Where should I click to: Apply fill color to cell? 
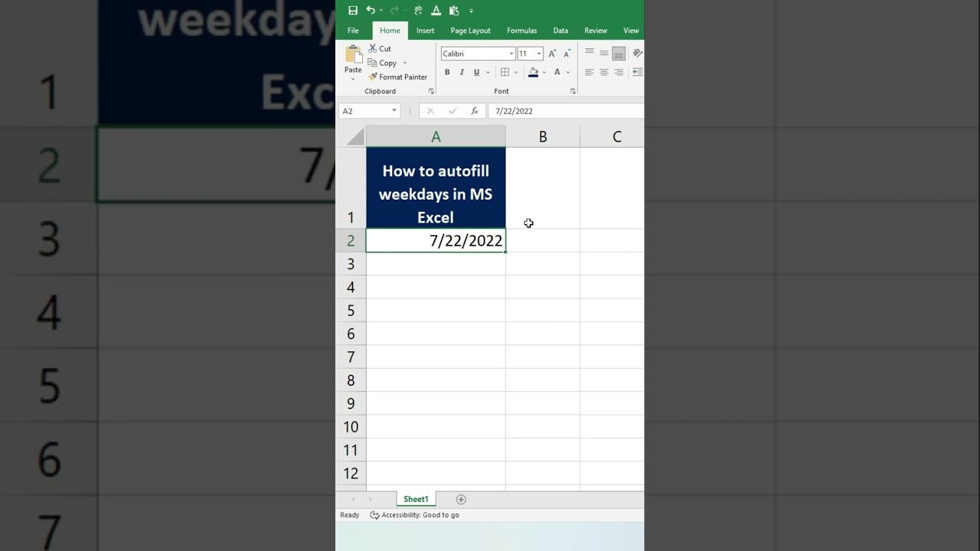click(534, 73)
